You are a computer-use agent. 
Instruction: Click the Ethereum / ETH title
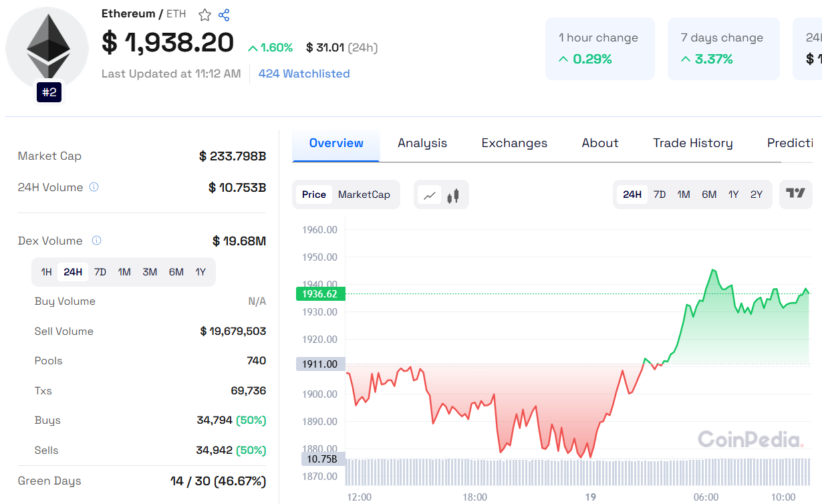144,14
